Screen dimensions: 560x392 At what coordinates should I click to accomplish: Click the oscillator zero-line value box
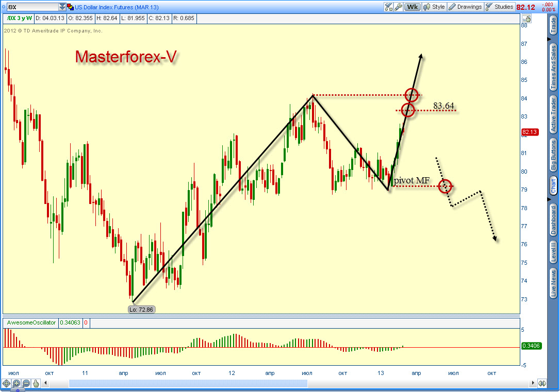86,322
